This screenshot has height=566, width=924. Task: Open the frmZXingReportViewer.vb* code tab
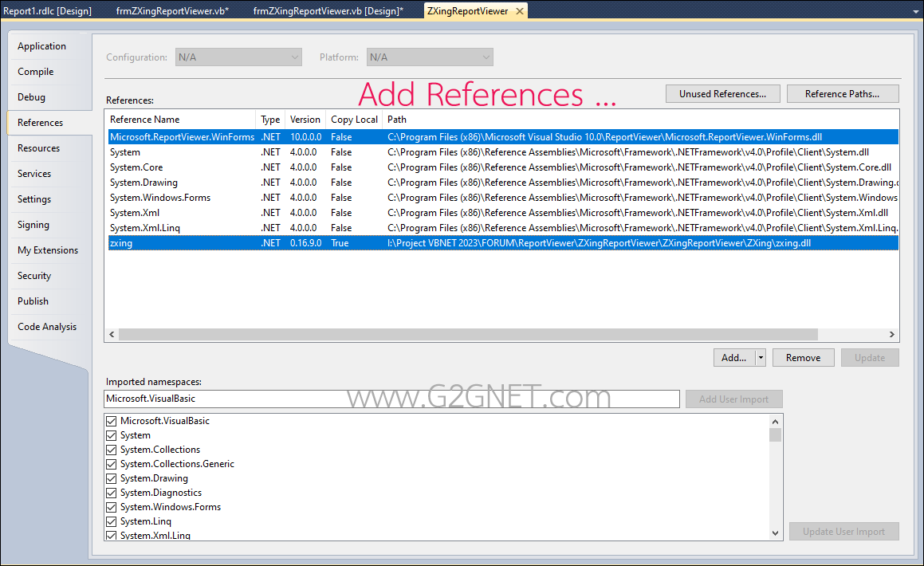(x=172, y=11)
